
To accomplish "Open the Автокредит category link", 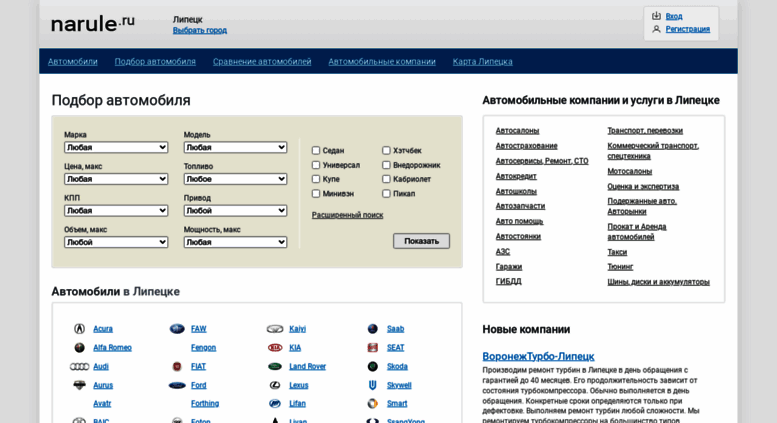I will click(516, 176).
